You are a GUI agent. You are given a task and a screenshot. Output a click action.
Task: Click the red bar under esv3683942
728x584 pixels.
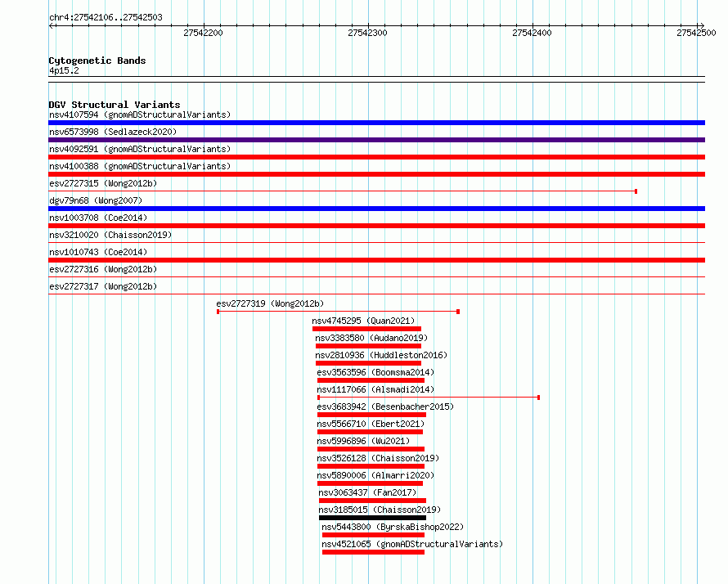pyautogui.click(x=372, y=415)
